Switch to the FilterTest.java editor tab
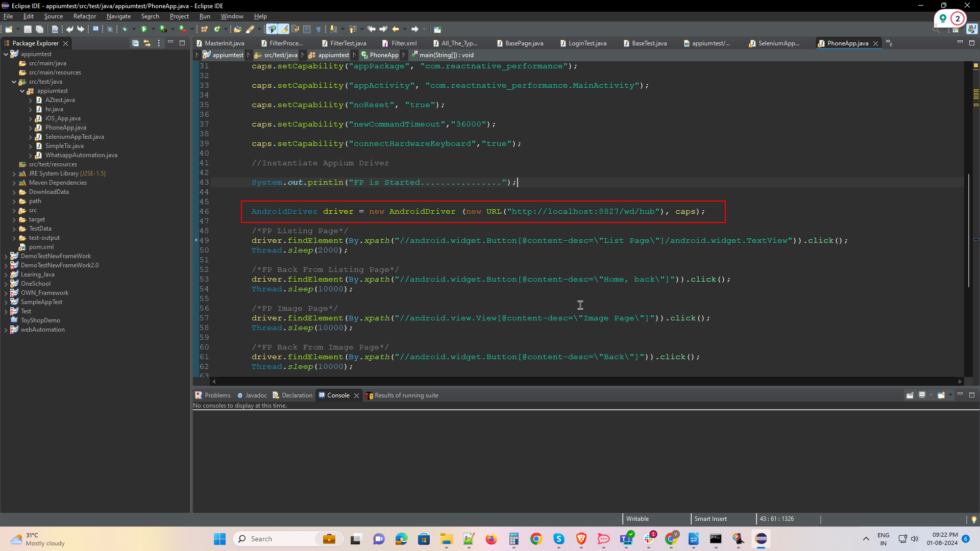 (x=348, y=43)
